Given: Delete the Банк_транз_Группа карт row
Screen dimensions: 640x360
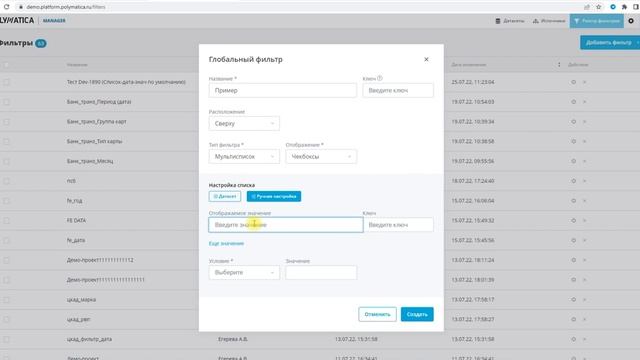Looking at the screenshot, I should (x=584, y=122).
